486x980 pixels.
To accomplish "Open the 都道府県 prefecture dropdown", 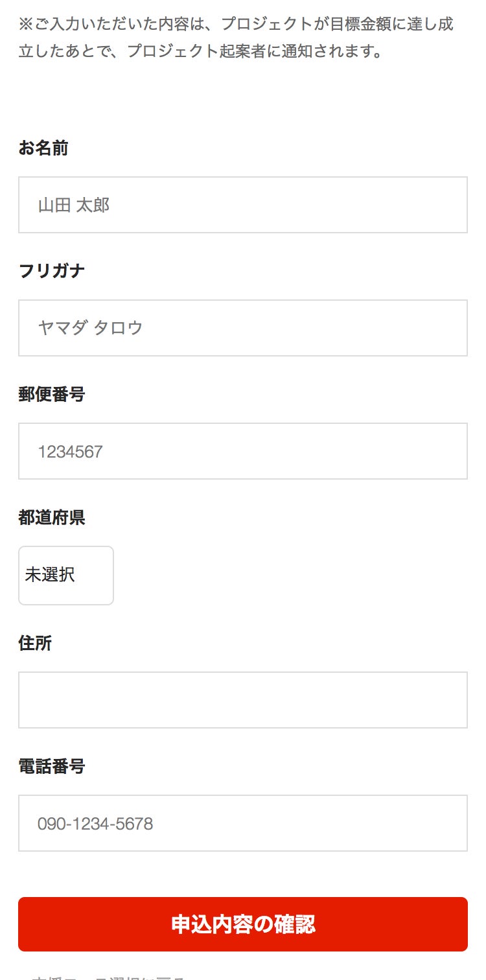I will [66, 576].
